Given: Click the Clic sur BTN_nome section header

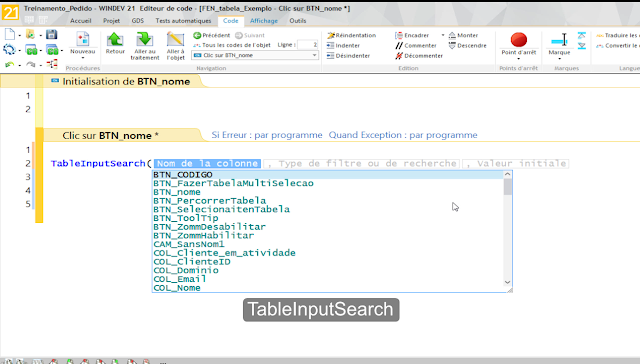Looking at the screenshot, I should pyautogui.click(x=110, y=135).
